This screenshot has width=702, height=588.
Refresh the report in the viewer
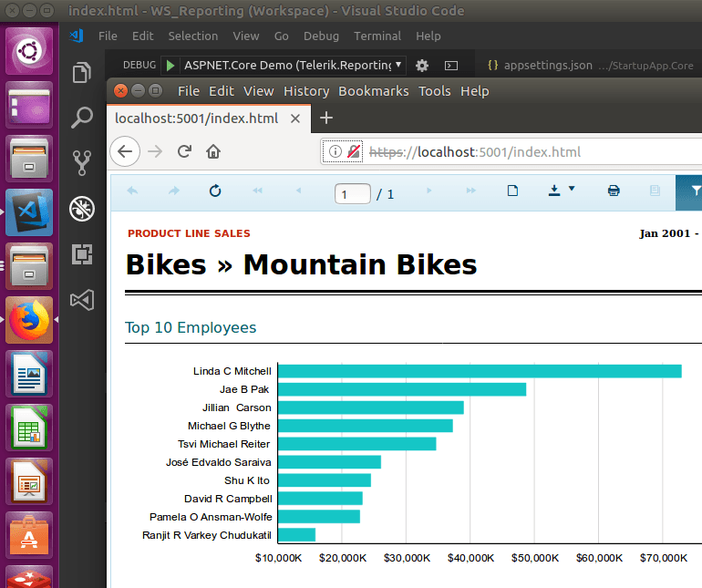tap(215, 191)
